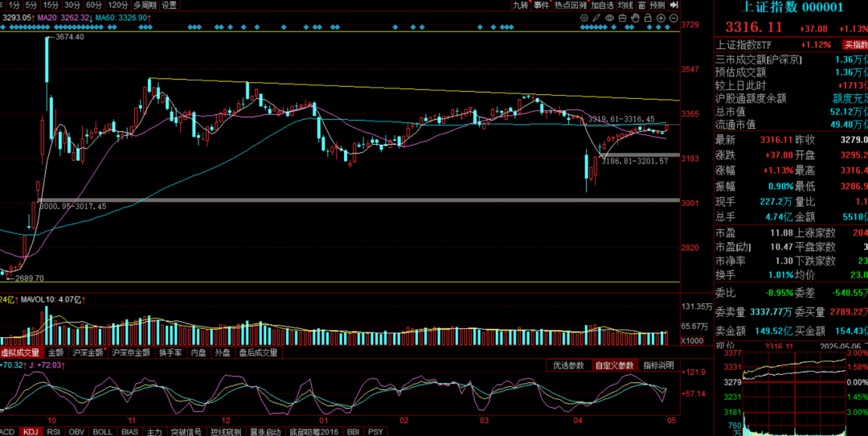Screen dimensions: 868x436
Task: Select the 金额 amount tab
Action: pos(55,352)
